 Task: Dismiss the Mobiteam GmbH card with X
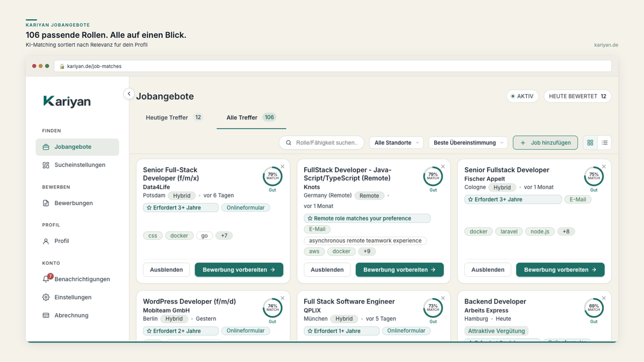pos(282,298)
